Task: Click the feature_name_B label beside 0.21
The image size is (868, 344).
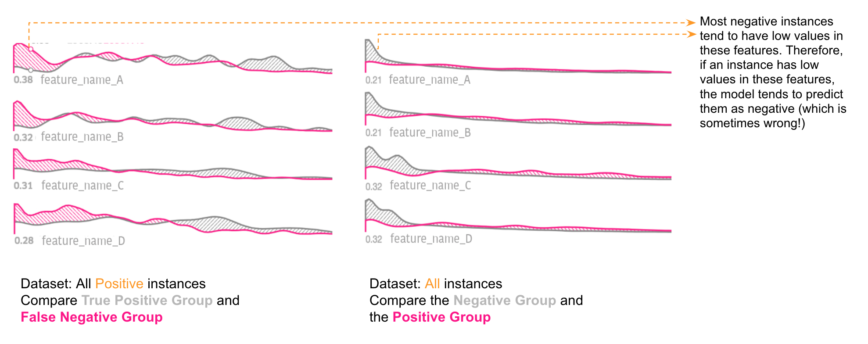Action: [430, 133]
